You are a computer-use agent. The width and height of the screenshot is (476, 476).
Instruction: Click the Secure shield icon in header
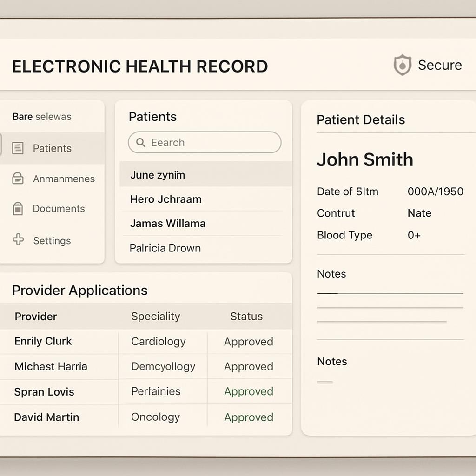click(403, 65)
